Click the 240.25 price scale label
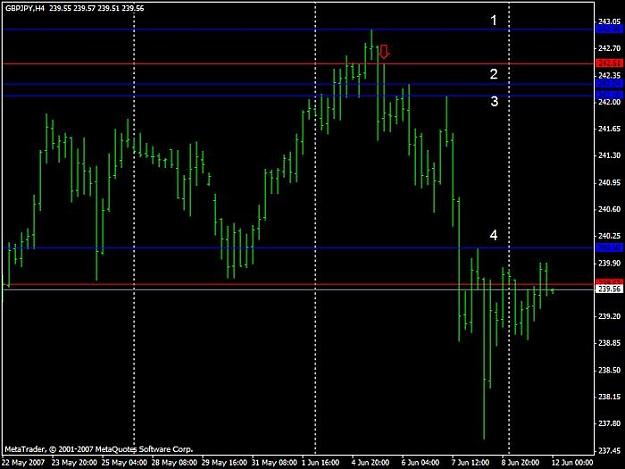The height and width of the screenshot is (469, 625). [609, 236]
